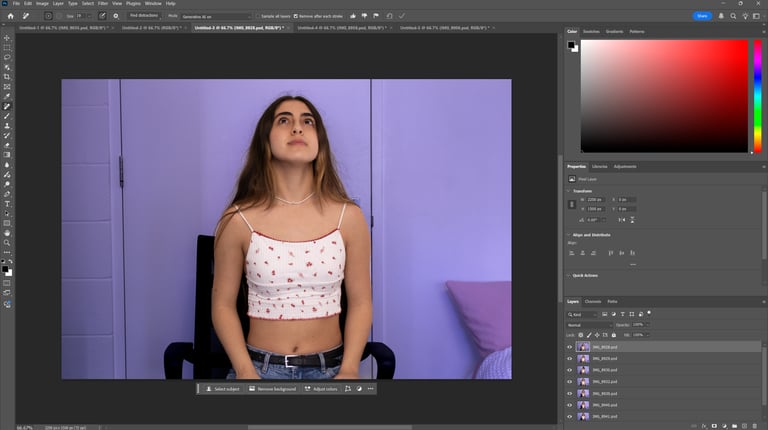Collapse the Transform section
Screen dimensions: 768x430
click(x=569, y=191)
